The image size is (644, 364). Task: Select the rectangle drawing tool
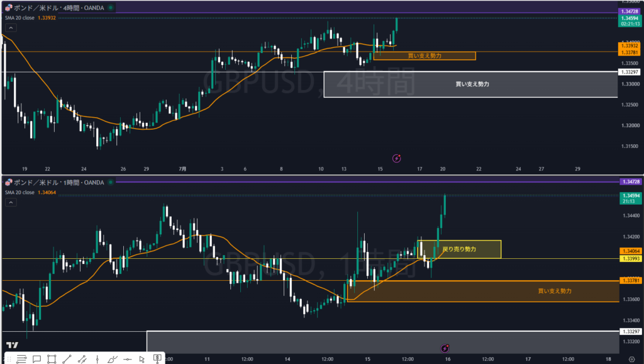[x=52, y=359]
